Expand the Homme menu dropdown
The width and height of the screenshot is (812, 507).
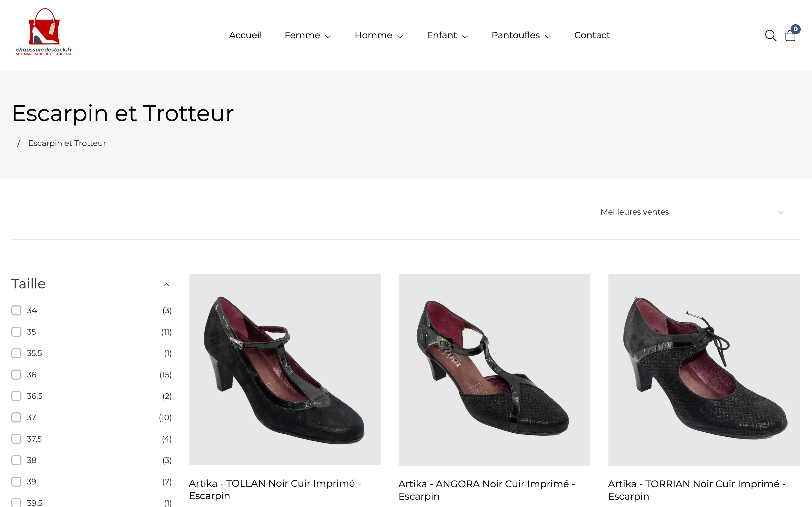[378, 35]
